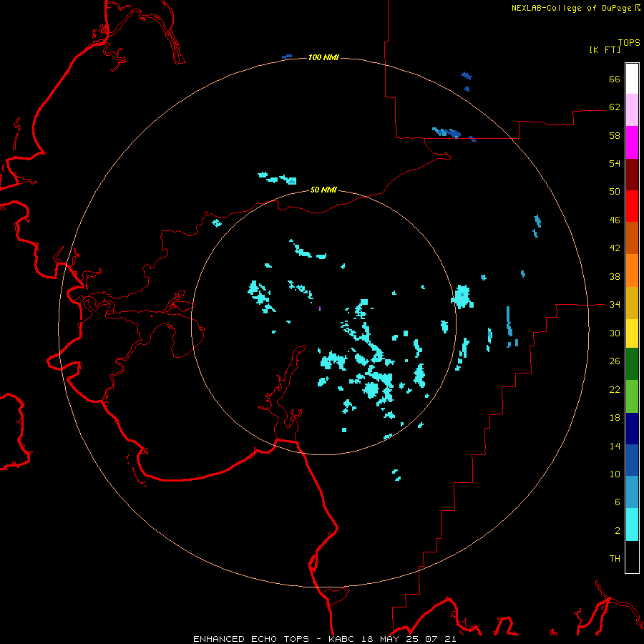Pick the magenta color block in the legend
This screenshot has height=644, width=644.
(632, 142)
